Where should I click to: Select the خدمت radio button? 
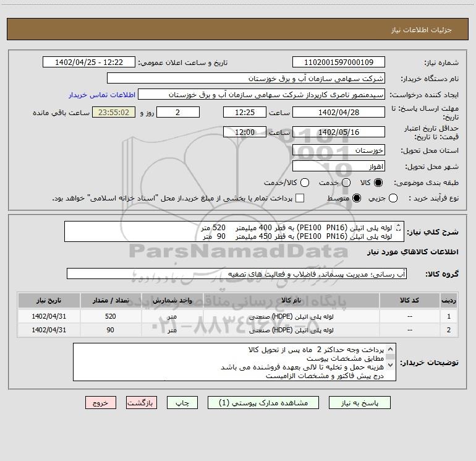pyautogui.click(x=346, y=183)
